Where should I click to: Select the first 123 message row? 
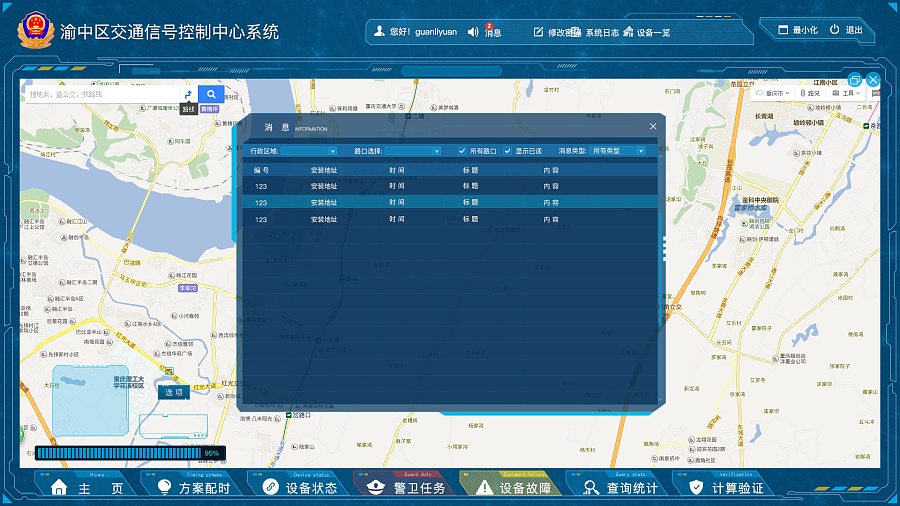click(x=449, y=186)
